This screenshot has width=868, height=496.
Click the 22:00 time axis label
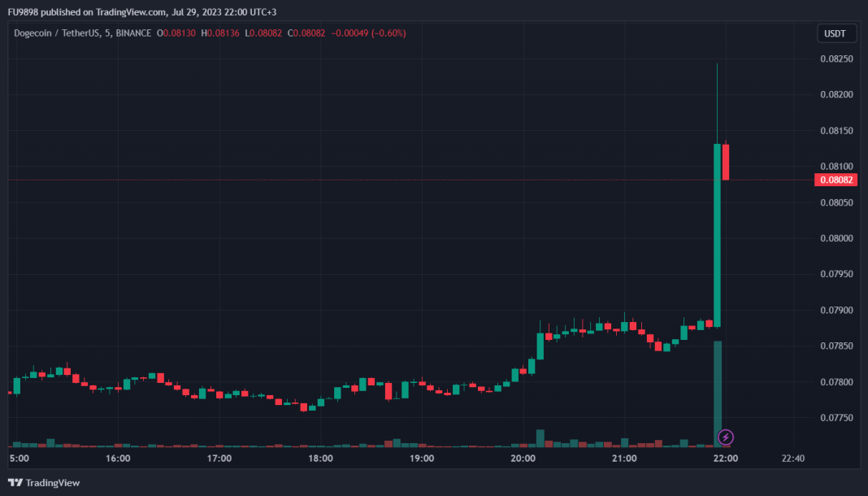725,459
